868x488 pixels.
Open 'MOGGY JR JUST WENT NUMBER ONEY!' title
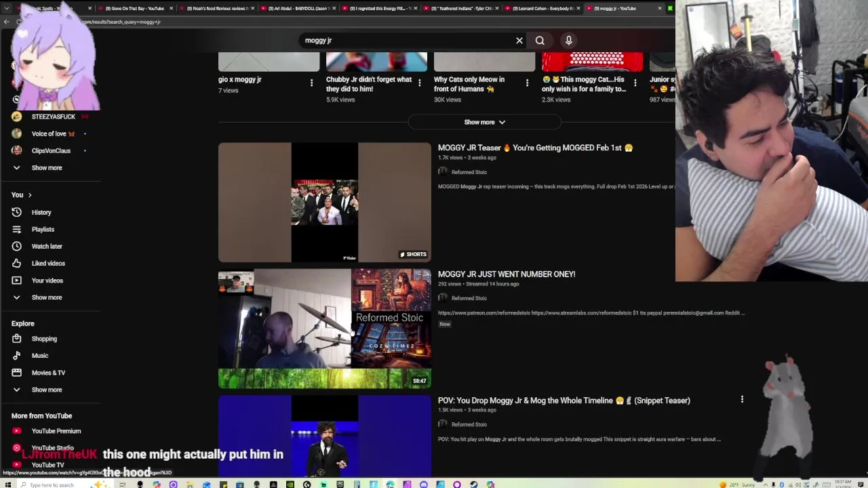coord(507,274)
